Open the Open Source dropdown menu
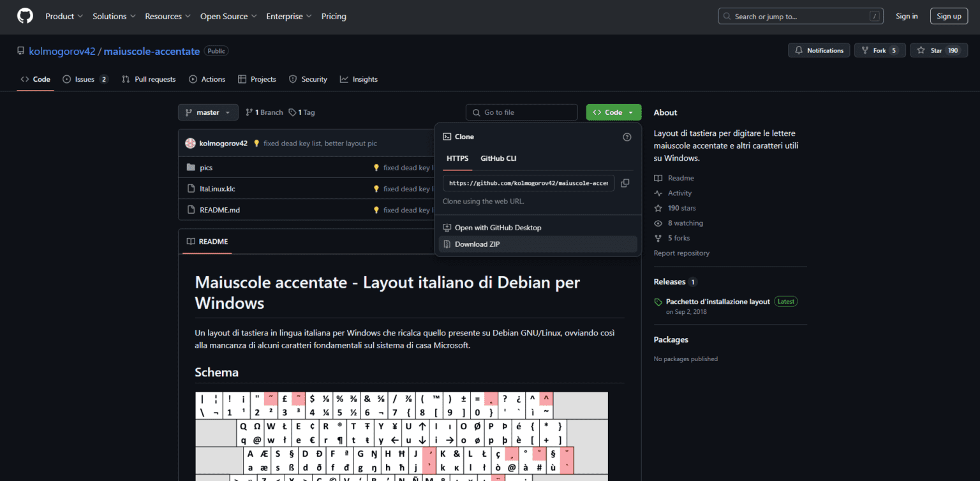This screenshot has width=980, height=481. click(228, 16)
